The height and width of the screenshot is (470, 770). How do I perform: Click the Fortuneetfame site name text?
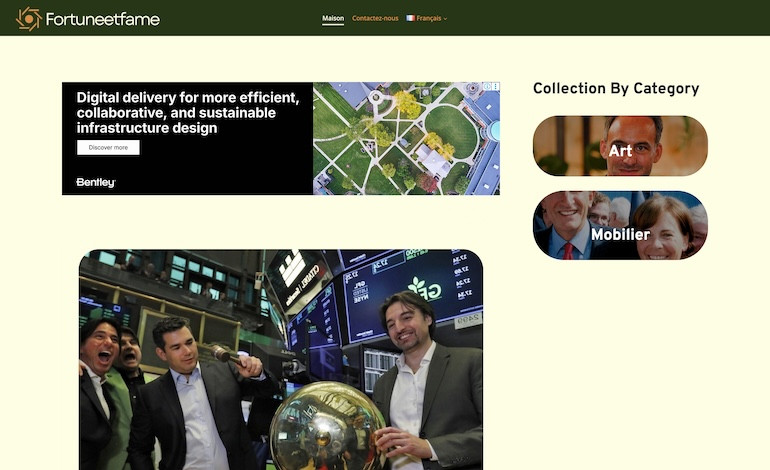click(102, 18)
